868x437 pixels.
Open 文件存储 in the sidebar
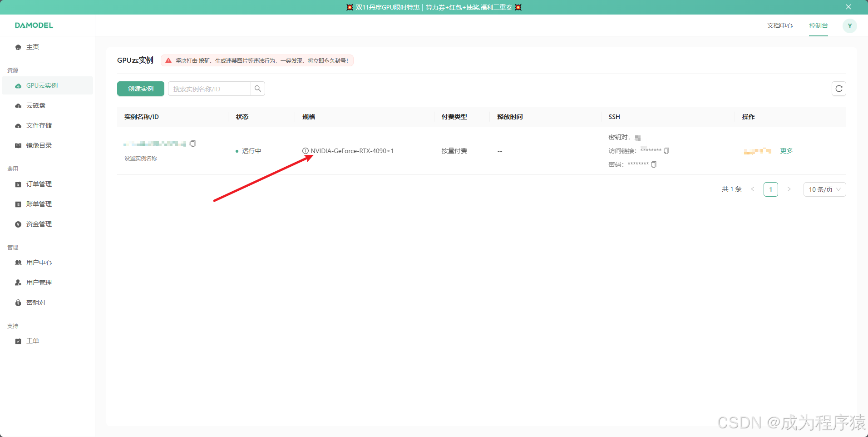coord(47,125)
